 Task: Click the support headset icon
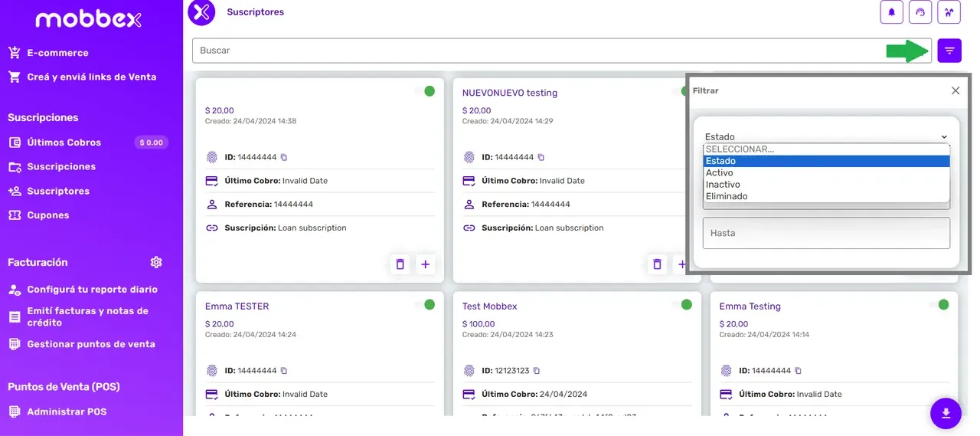click(x=920, y=12)
